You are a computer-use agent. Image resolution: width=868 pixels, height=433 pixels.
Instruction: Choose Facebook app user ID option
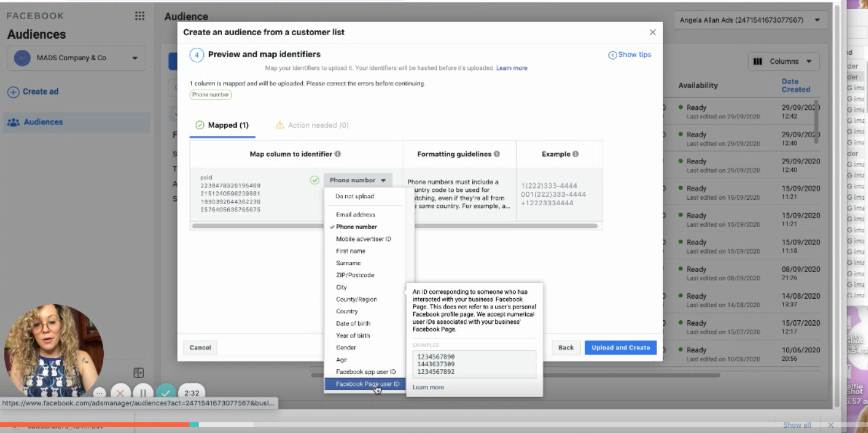(x=365, y=372)
